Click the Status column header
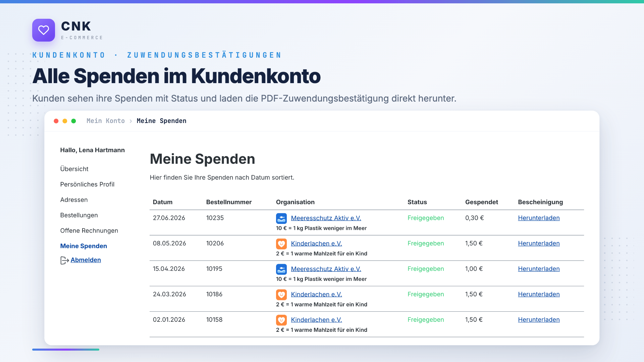644x362 pixels. pyautogui.click(x=417, y=202)
